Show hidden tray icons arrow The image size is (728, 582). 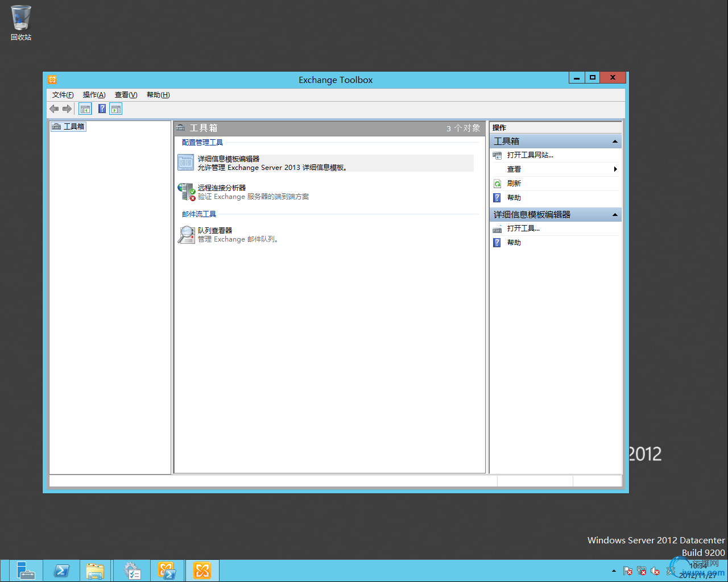(x=614, y=571)
